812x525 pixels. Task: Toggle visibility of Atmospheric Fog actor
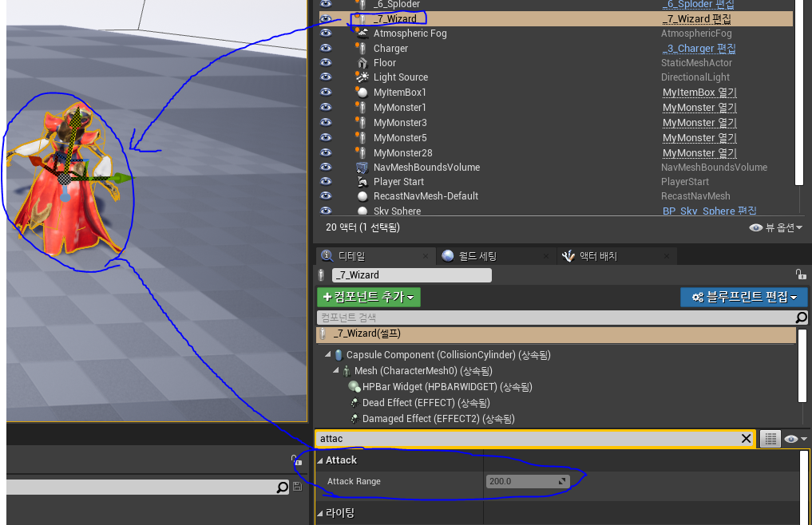tap(326, 34)
